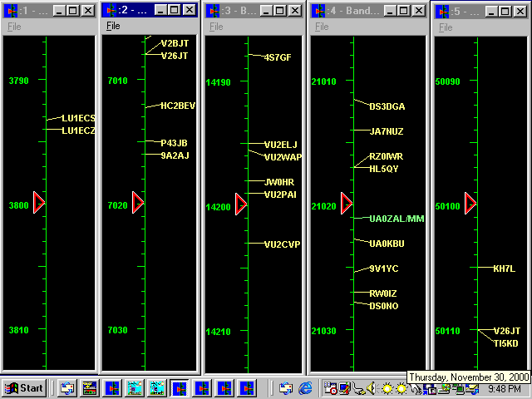Click the 50110 frequency label

(x=447, y=331)
